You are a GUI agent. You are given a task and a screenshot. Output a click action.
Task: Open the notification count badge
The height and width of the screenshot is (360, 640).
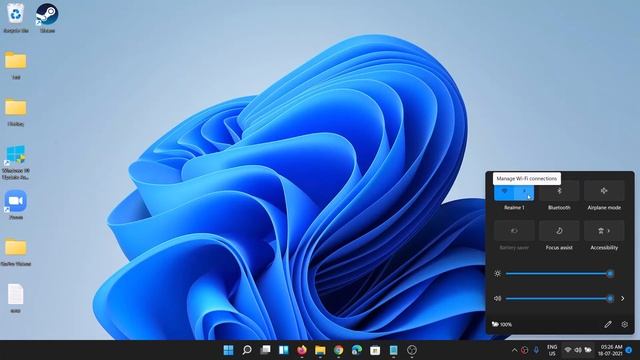click(x=629, y=350)
